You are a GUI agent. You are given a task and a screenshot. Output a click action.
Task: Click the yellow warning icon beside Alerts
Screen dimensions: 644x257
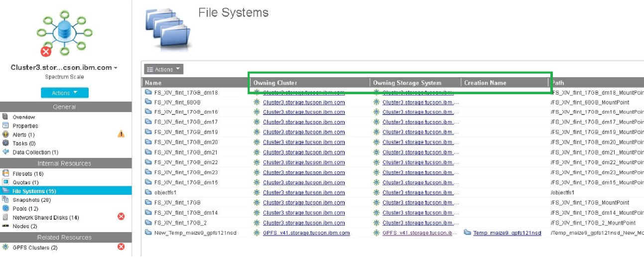[121, 134]
